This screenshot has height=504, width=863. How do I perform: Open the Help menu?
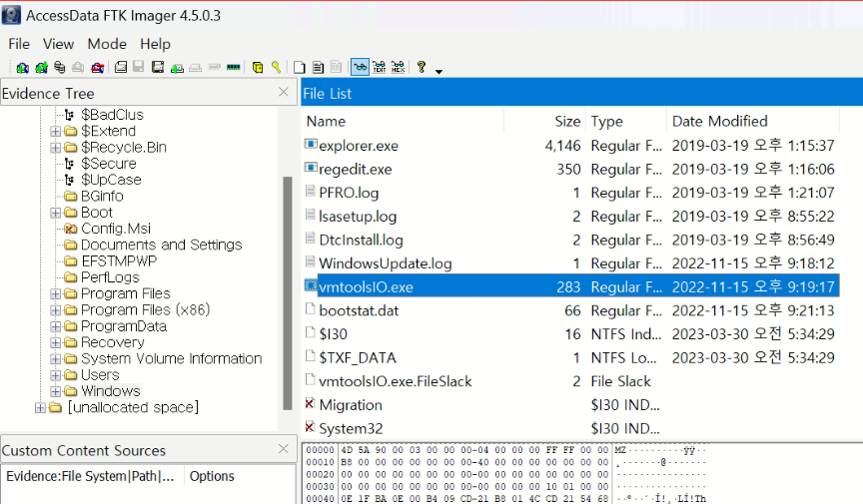tap(155, 44)
